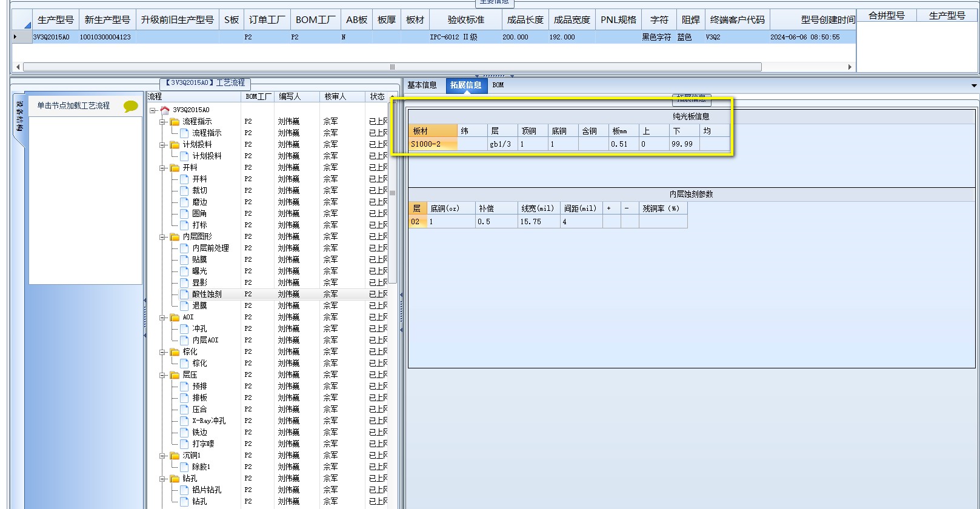Image resolution: width=980 pixels, height=509 pixels.
Task: Switch to the 基本信息 tab
Action: pos(422,85)
